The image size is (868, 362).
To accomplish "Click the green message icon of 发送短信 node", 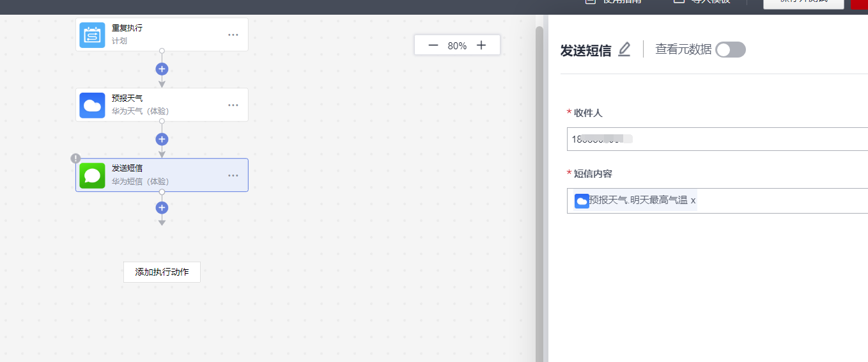I will [92, 175].
